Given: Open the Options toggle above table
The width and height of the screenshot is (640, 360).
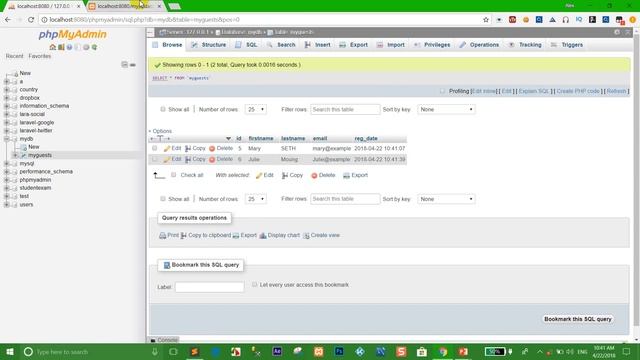Looking at the screenshot, I should click(x=160, y=131).
